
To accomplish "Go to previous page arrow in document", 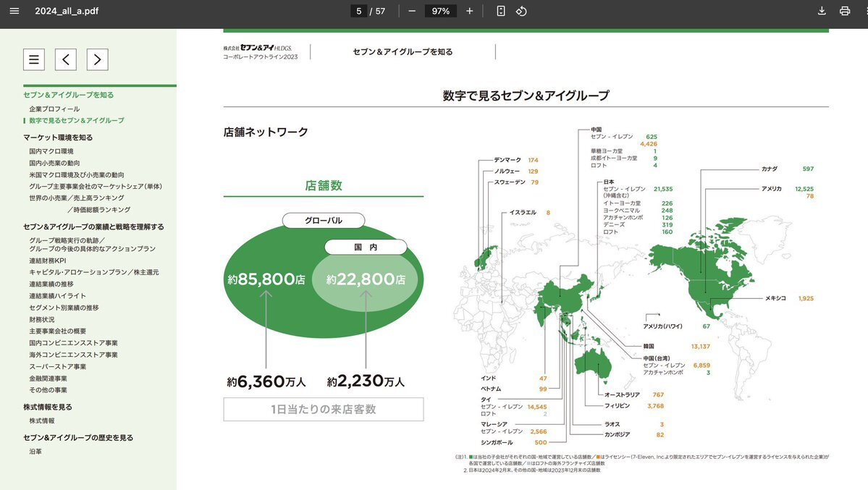I will (x=66, y=59).
